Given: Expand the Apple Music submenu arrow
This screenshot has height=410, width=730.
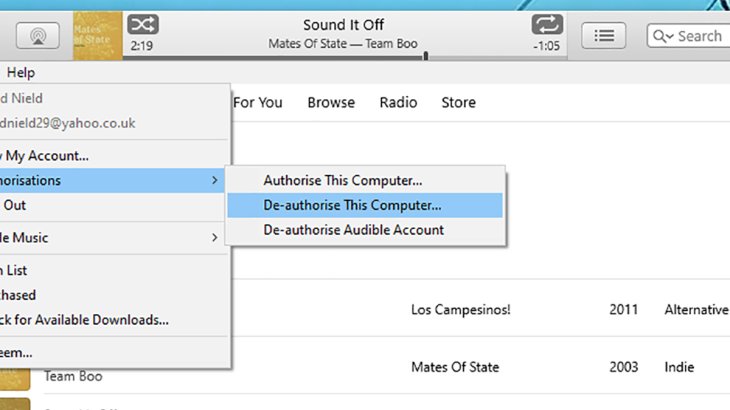Looking at the screenshot, I should pos(215,238).
